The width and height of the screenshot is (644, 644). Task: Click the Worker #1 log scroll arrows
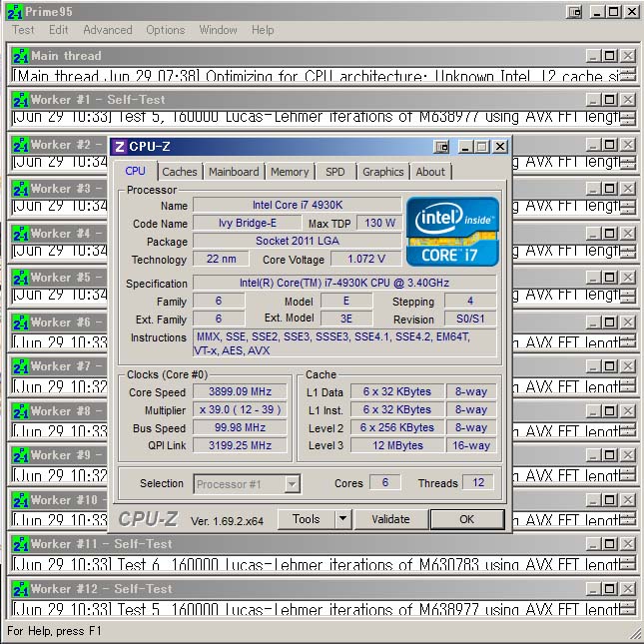[627, 118]
